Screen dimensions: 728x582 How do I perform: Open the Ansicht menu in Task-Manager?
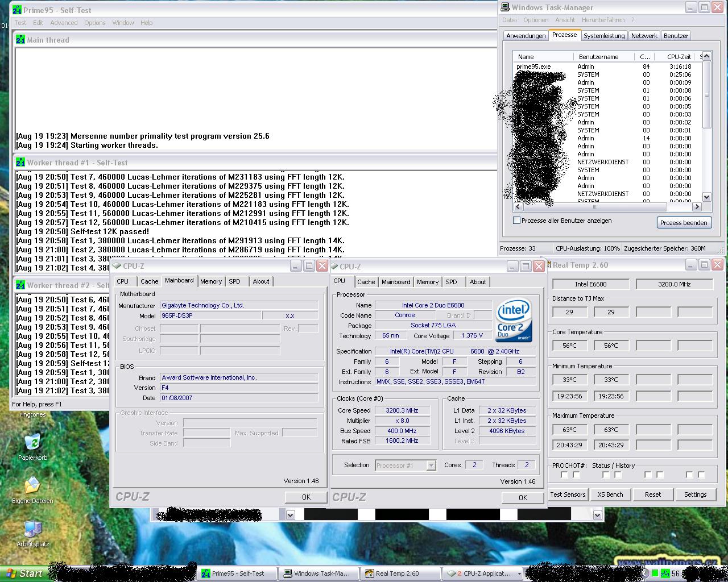[565, 20]
